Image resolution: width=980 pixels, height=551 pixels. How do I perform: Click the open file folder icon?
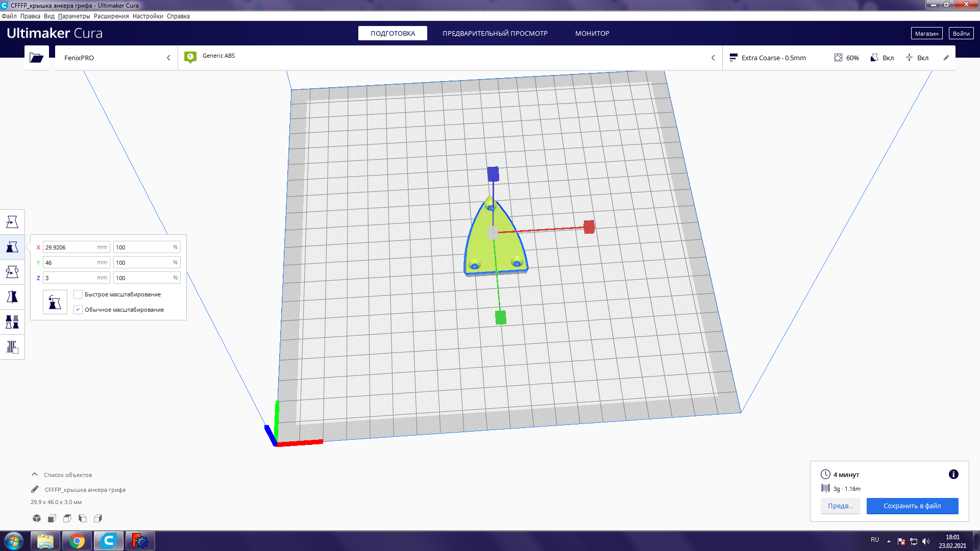(37, 58)
